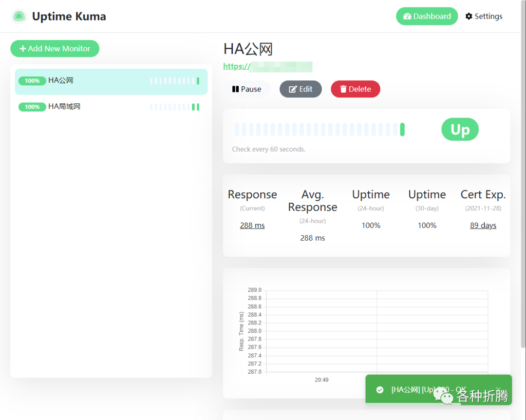Click the latest green heartbeat bar in detail panel
The width and height of the screenshot is (526, 420).
tap(402, 130)
